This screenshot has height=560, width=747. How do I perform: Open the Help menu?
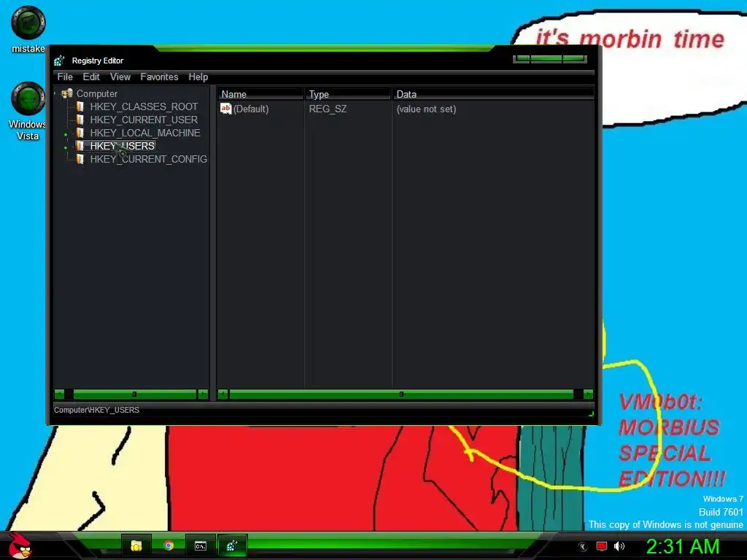pos(198,77)
